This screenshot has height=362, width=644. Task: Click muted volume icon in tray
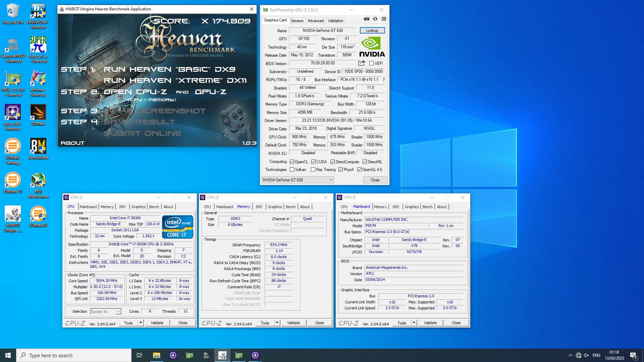(586, 355)
